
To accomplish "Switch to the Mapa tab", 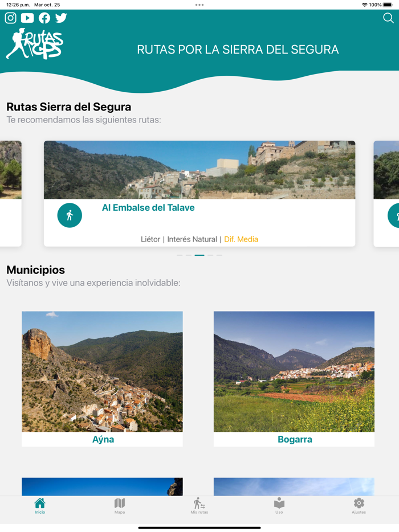I will coord(120,506).
